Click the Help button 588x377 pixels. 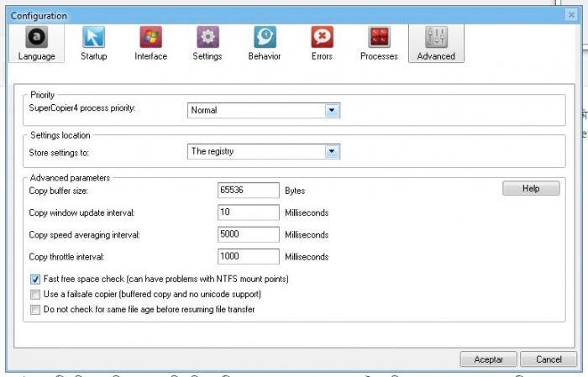[531, 188]
